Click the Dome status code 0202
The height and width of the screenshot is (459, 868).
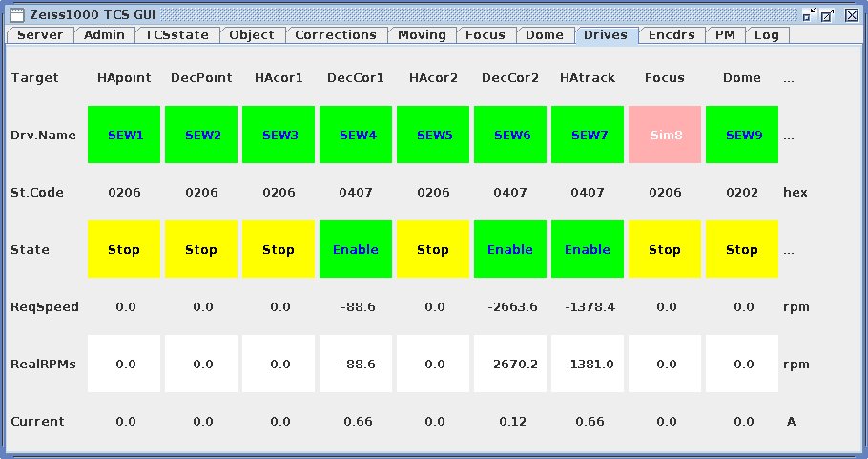click(742, 193)
